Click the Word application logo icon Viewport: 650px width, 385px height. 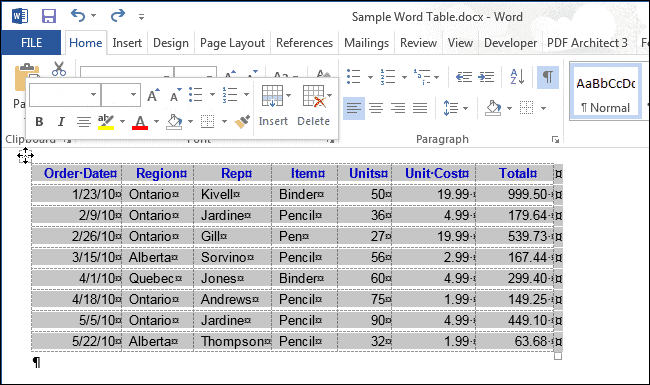pyautogui.click(x=20, y=16)
